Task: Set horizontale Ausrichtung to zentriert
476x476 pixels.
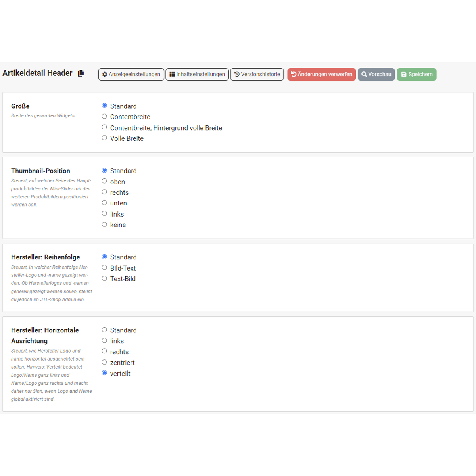Action: point(104,362)
